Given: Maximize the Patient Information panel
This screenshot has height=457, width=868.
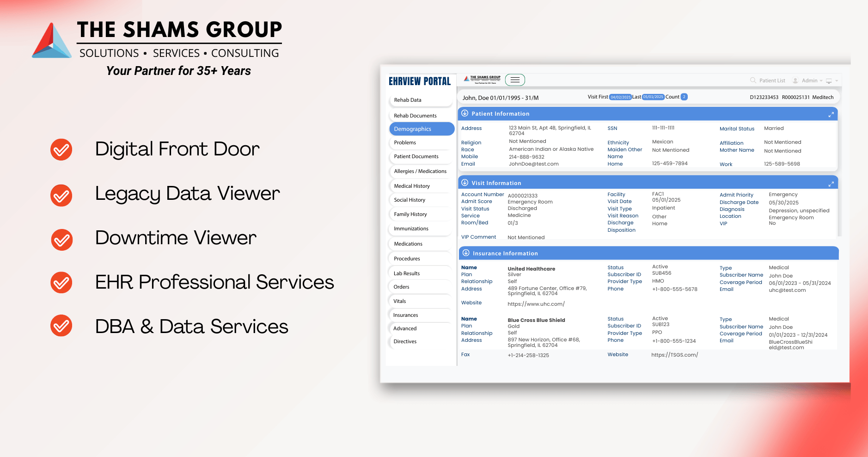Looking at the screenshot, I should pyautogui.click(x=831, y=114).
